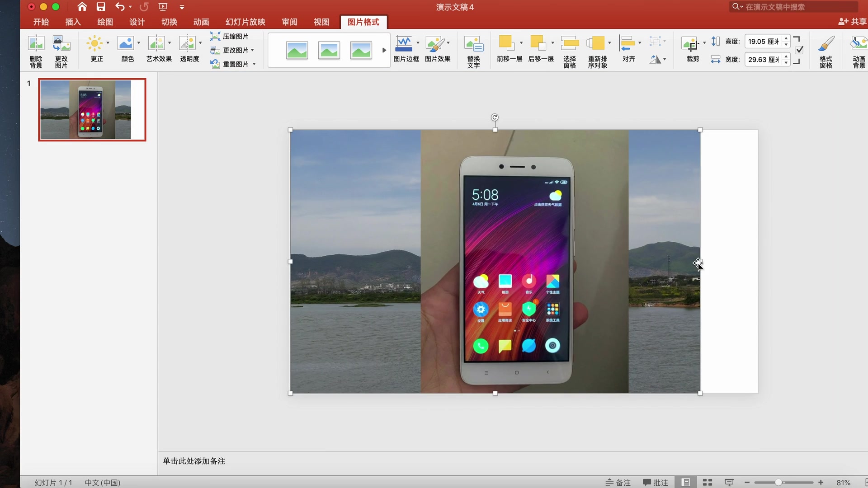Viewport: 868px width, 488px height.
Task: Click the Artistic Effects (艺术效果) icon
Action: pyautogui.click(x=156, y=44)
